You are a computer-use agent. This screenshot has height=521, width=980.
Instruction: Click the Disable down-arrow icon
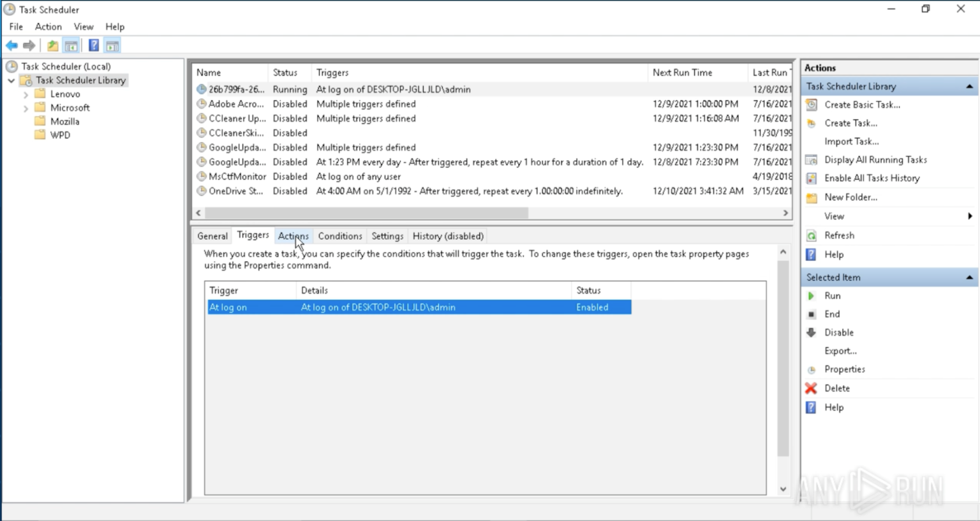[812, 332]
